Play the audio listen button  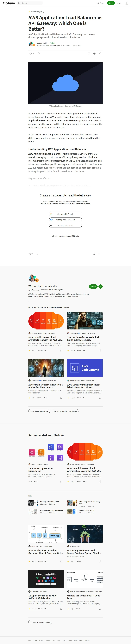94,53
